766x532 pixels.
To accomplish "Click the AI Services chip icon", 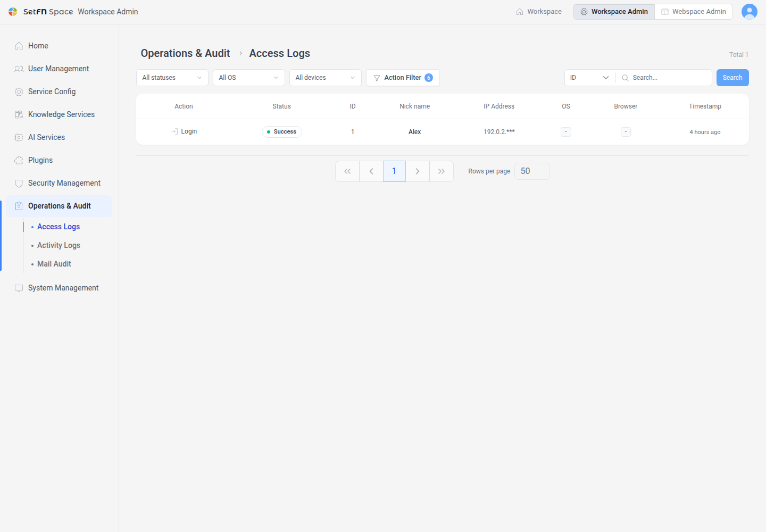I will click(19, 137).
